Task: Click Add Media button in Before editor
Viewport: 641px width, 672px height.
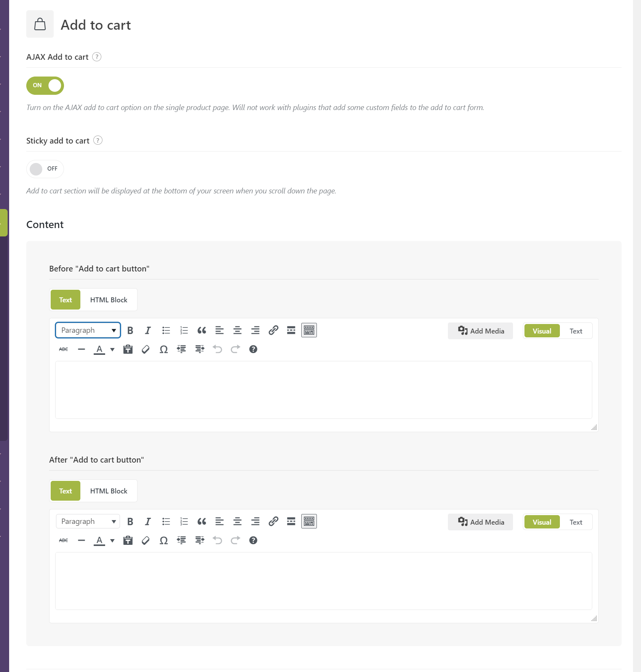Action: [481, 331]
